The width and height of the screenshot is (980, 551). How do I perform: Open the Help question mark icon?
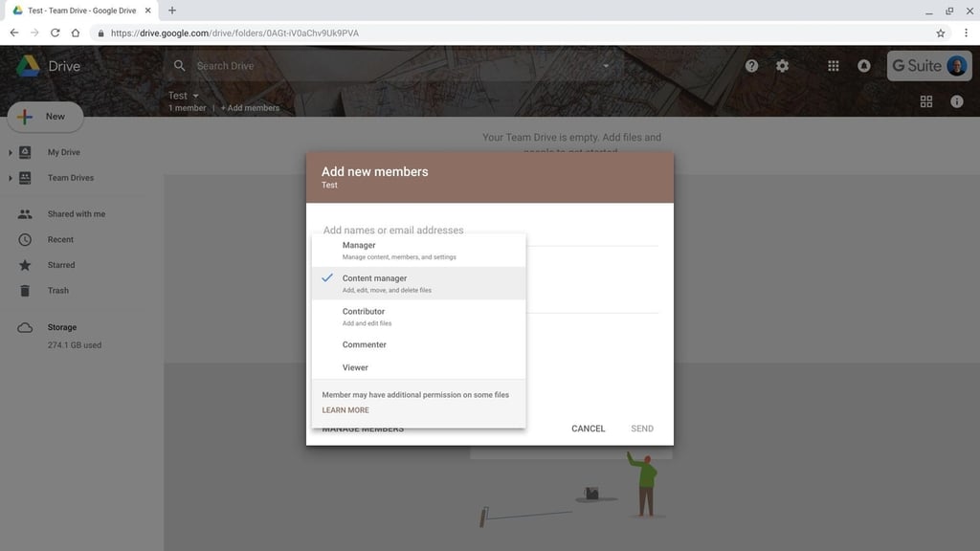[751, 66]
